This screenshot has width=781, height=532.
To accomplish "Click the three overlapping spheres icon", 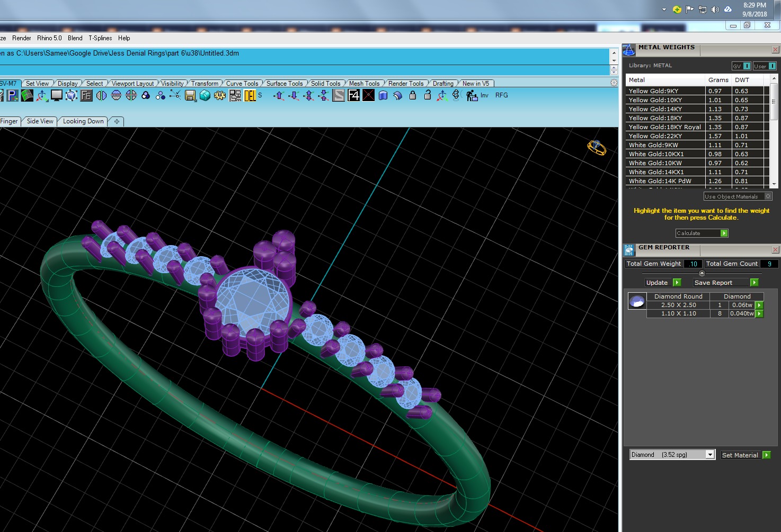I will click(146, 95).
